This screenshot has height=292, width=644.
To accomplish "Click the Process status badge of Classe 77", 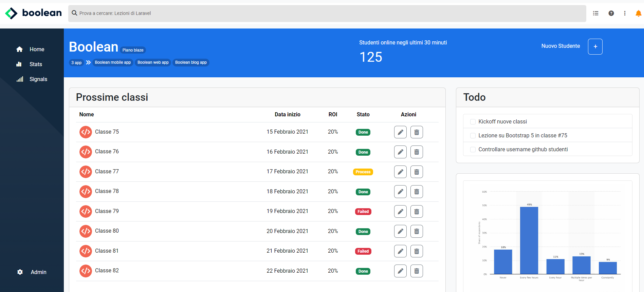I will (363, 172).
